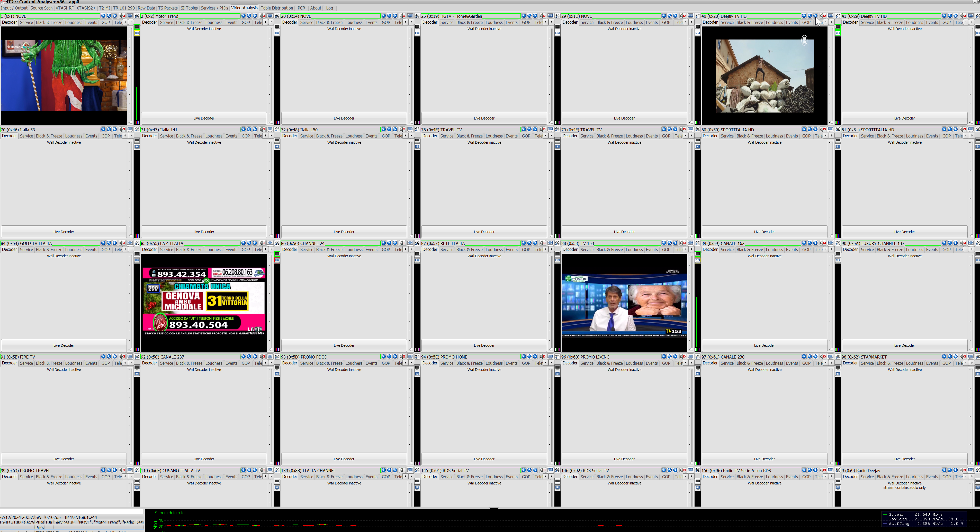The height and width of the screenshot is (532, 980).
Task: Unmute the audio of 88 TV 153
Action: click(x=683, y=243)
